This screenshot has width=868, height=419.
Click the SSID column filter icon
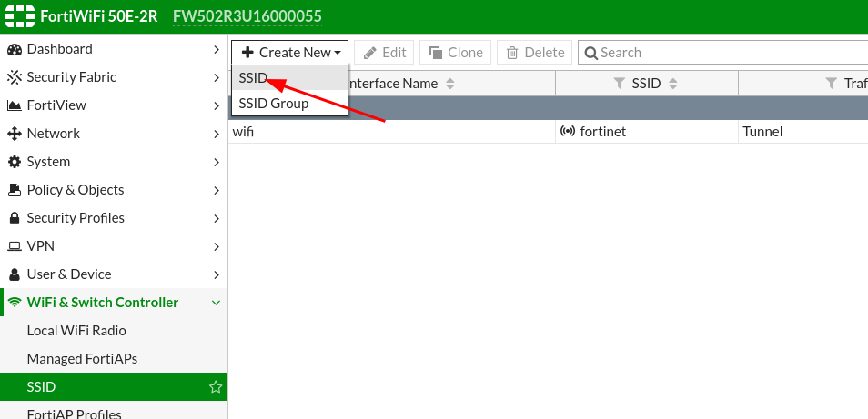620,84
